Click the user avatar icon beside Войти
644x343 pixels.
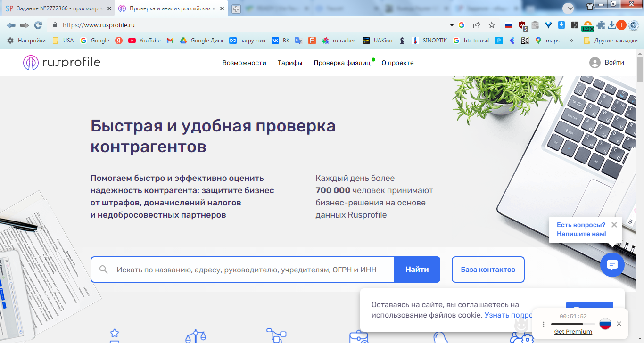(594, 63)
